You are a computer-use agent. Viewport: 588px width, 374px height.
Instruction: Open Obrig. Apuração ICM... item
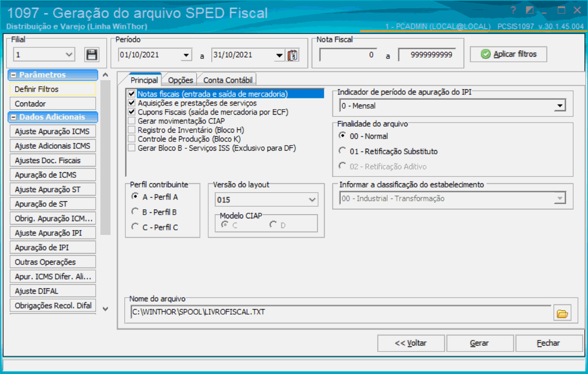coord(52,218)
